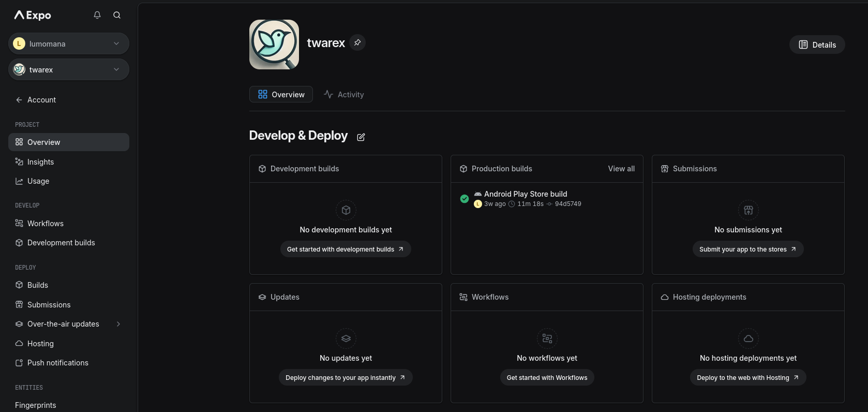Select the Overview tab
Image resolution: width=868 pixels, height=412 pixels.
click(x=281, y=94)
